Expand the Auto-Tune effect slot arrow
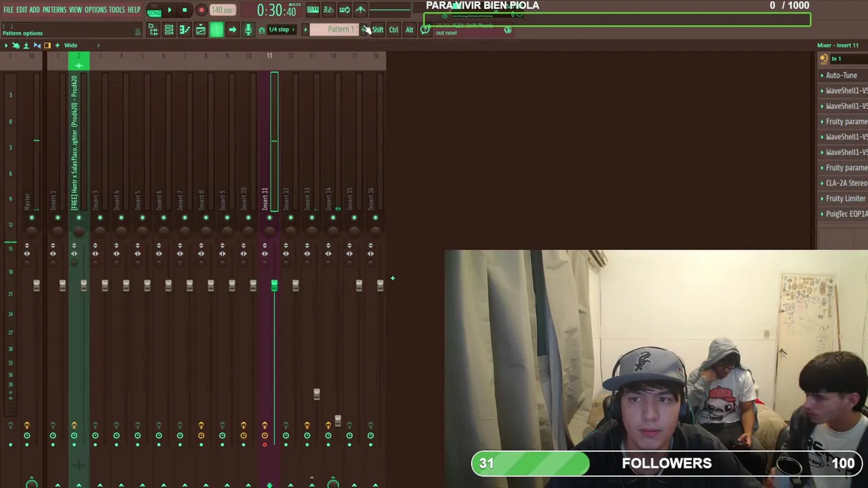The height and width of the screenshot is (488, 868). tap(823, 75)
